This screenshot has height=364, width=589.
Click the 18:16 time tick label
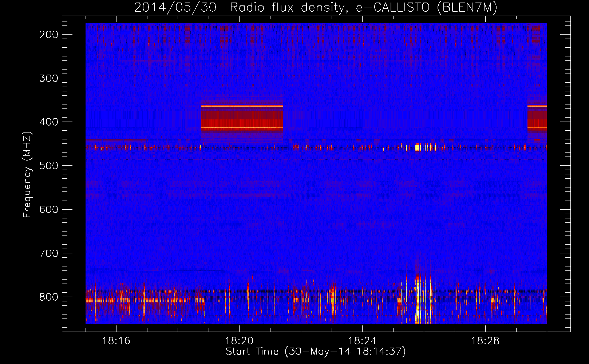pos(116,341)
